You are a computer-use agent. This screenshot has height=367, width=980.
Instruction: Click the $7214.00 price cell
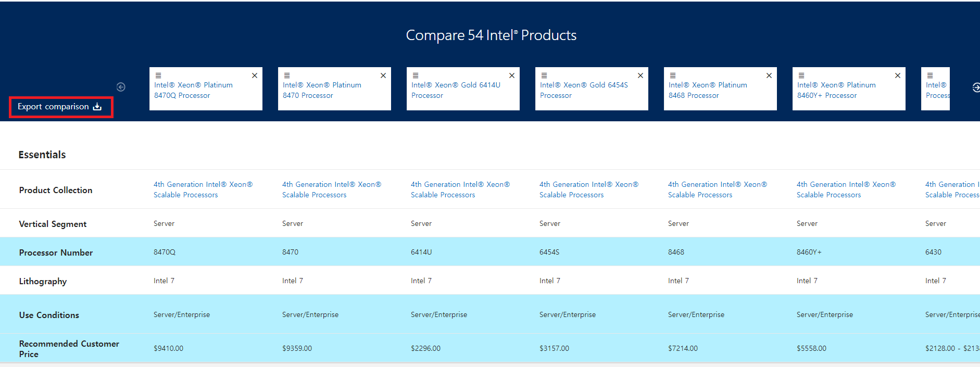coord(683,348)
